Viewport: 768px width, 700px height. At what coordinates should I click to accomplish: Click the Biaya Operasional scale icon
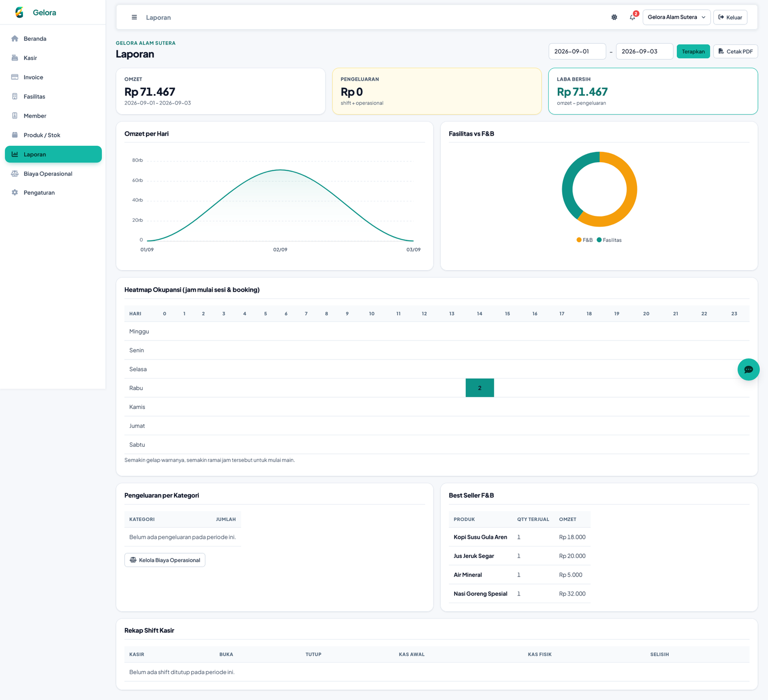(15, 174)
